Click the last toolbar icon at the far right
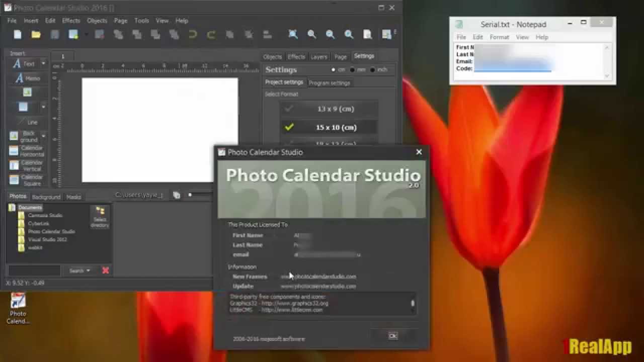This screenshot has width=644, height=362. (x=386, y=34)
